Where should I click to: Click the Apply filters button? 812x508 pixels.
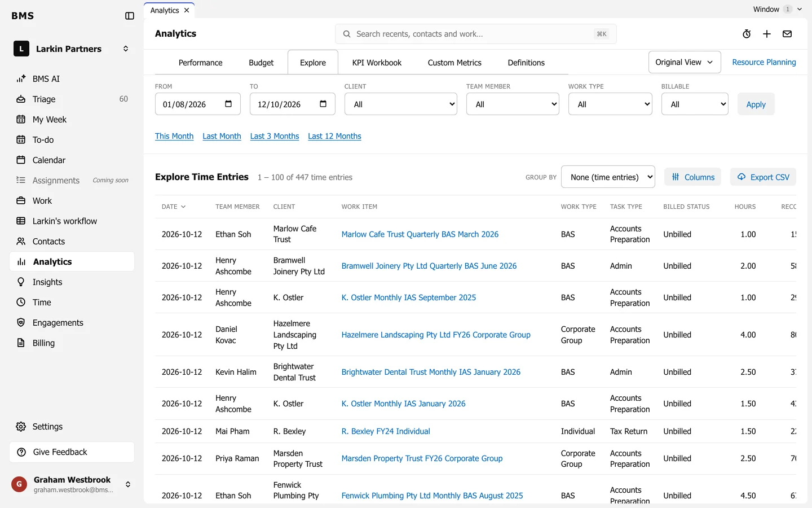[756, 104]
